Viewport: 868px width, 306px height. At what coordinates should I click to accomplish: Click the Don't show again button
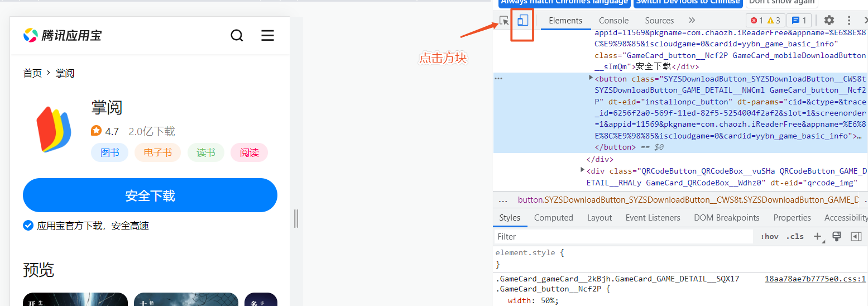[781, 3]
